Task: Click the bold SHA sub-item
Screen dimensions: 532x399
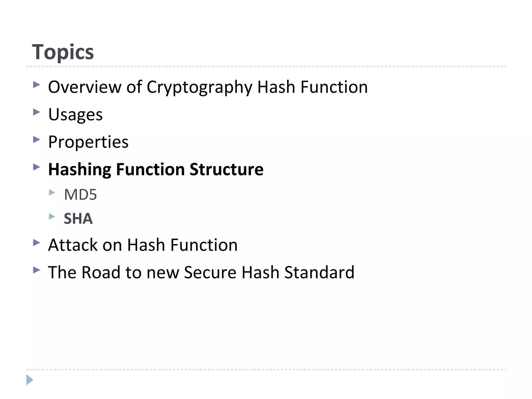Action: pyautogui.click(x=78, y=218)
